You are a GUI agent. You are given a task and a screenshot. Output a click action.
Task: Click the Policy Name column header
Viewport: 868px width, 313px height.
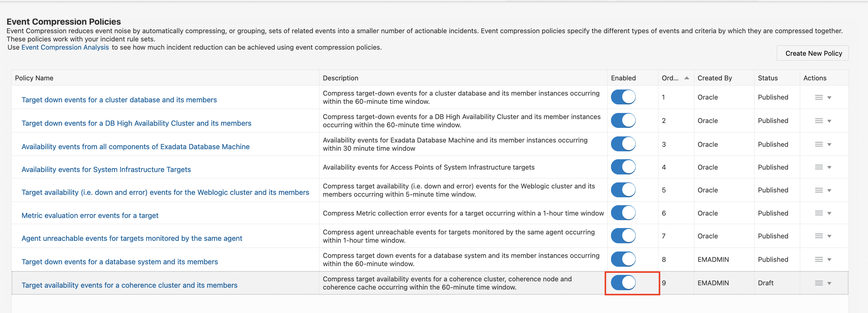pyautogui.click(x=34, y=78)
